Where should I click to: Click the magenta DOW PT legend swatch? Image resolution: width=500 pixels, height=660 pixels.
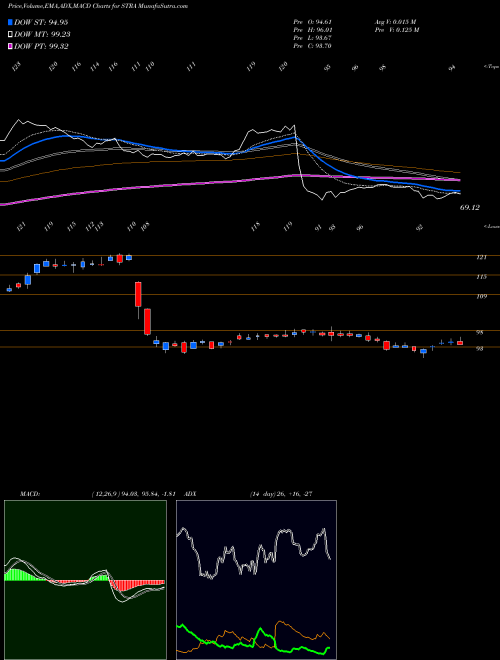tap(10, 46)
